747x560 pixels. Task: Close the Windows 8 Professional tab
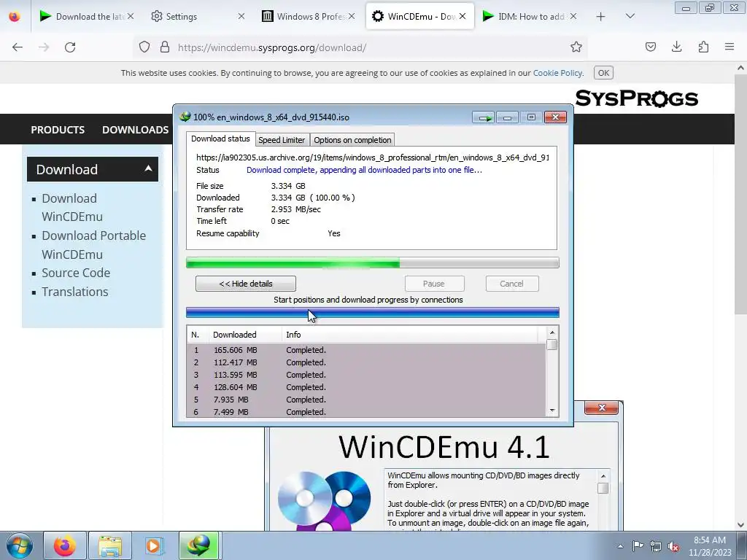click(352, 17)
